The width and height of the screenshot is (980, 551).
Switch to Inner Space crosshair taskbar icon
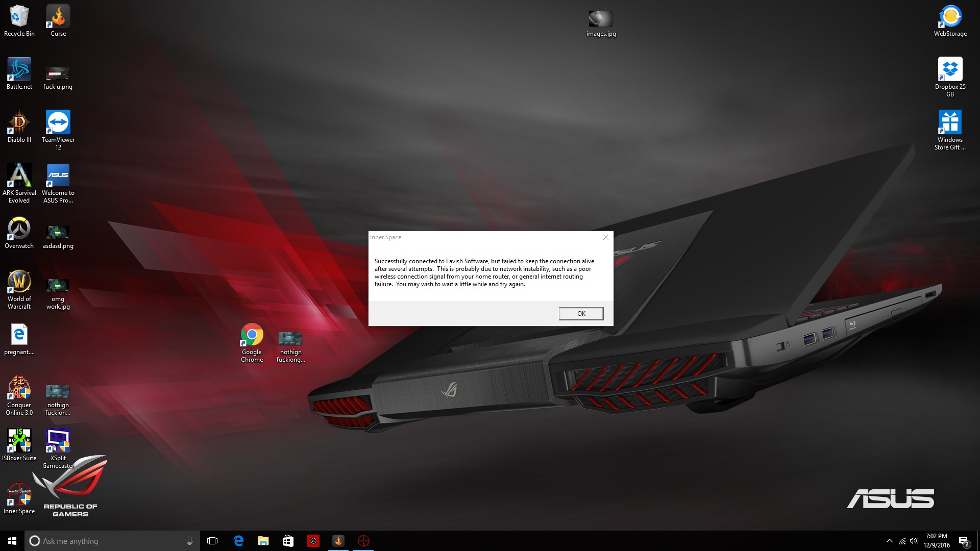click(x=363, y=541)
